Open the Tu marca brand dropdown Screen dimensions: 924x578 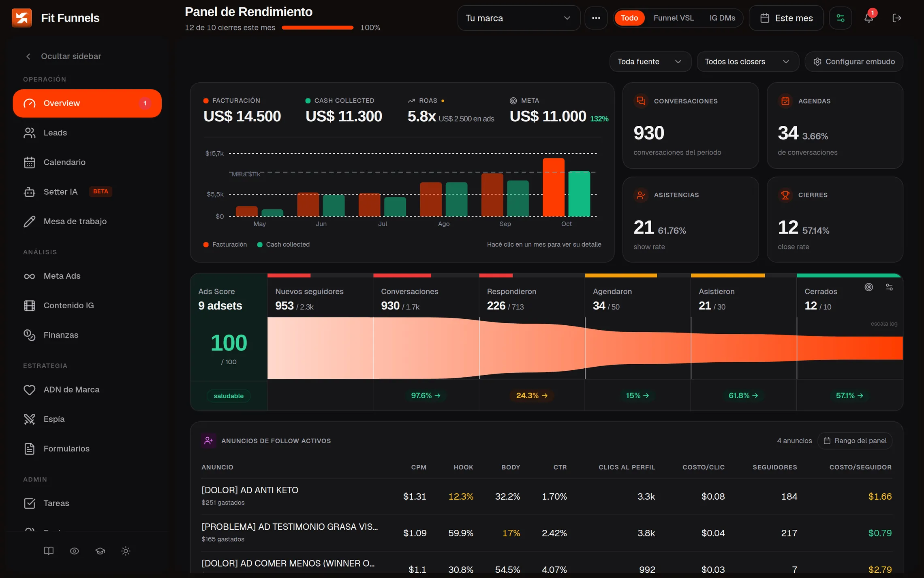coord(518,18)
